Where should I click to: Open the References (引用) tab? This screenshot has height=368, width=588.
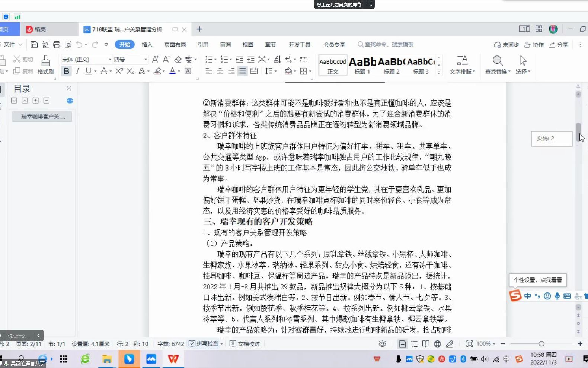[x=203, y=44]
